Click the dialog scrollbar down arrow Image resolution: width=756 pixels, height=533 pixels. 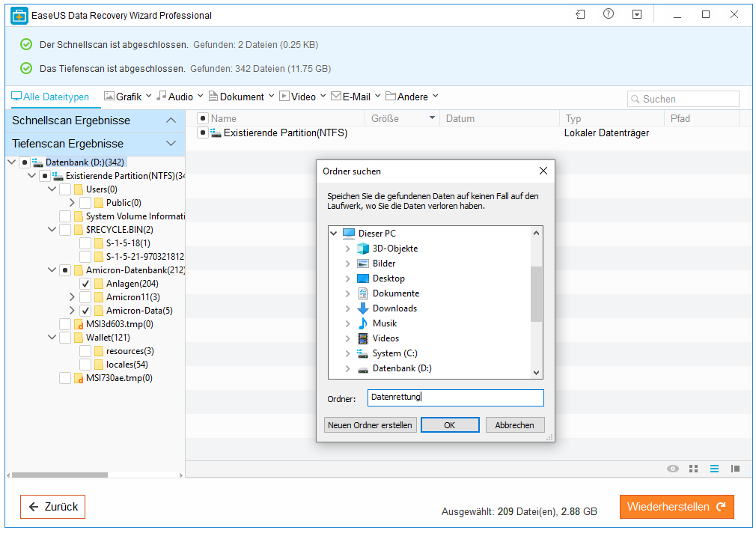pos(536,372)
